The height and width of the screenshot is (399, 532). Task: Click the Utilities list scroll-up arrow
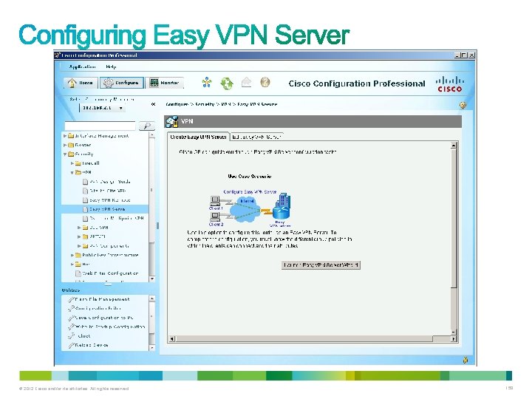(x=152, y=299)
